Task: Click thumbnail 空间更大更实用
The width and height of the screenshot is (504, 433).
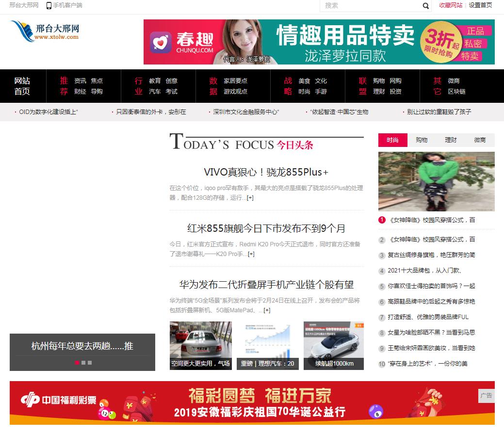Action: click(200, 346)
